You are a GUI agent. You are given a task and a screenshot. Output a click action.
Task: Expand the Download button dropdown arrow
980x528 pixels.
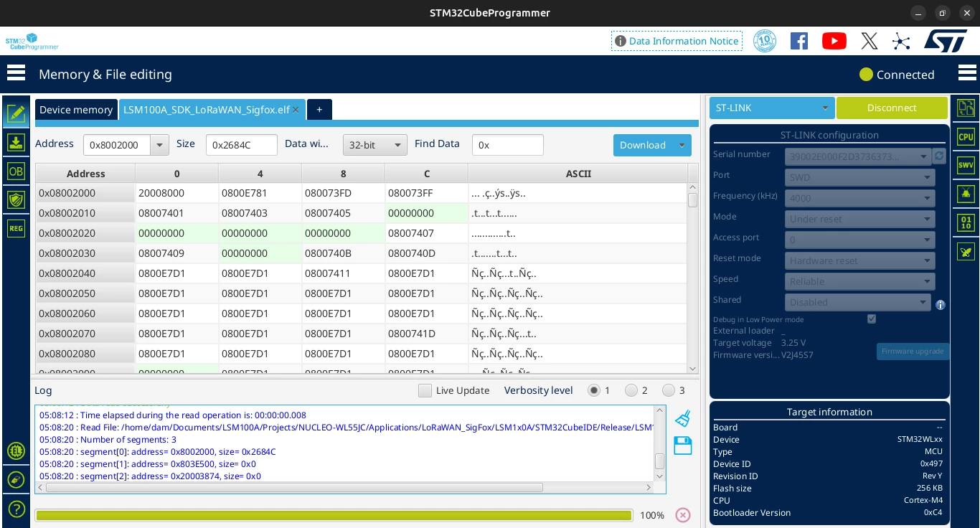coord(682,145)
